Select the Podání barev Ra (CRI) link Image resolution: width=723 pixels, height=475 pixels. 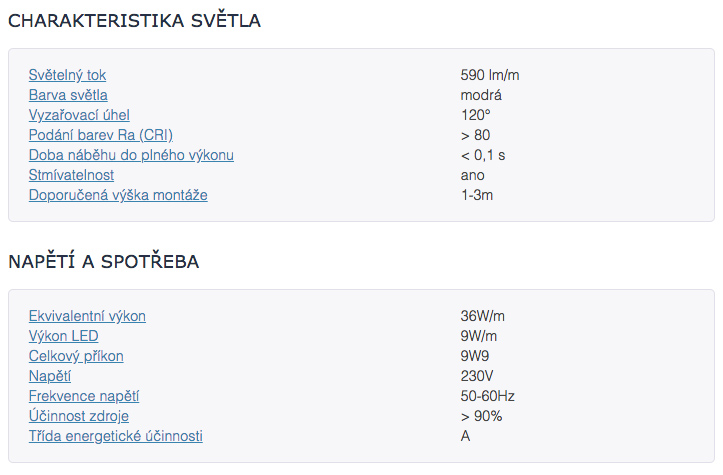[101, 135]
